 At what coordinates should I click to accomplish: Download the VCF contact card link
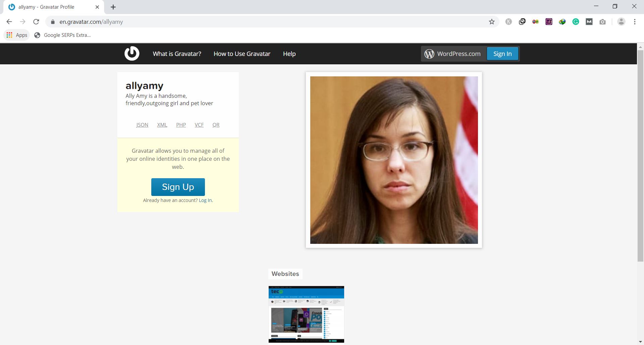click(199, 125)
